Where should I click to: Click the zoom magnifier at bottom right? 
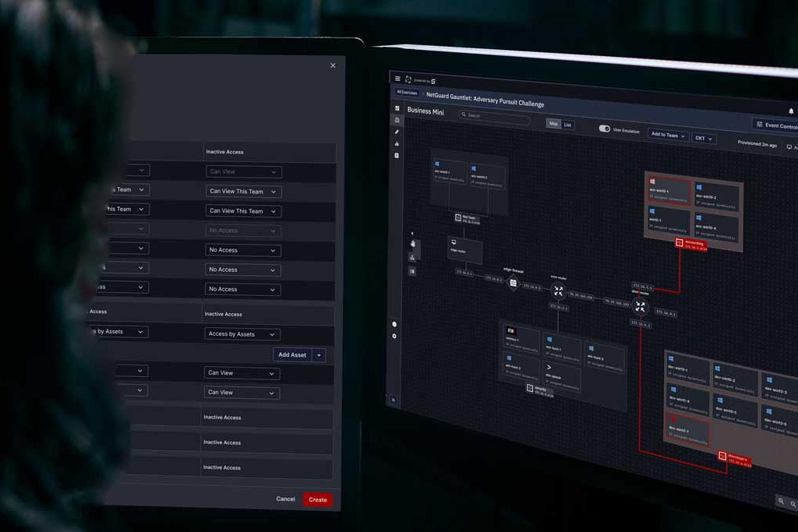point(781,502)
